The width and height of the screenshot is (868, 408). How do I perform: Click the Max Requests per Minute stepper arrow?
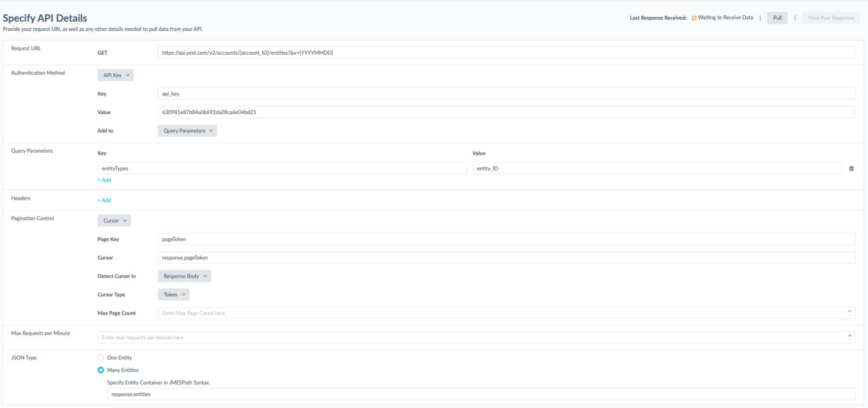(x=849, y=336)
